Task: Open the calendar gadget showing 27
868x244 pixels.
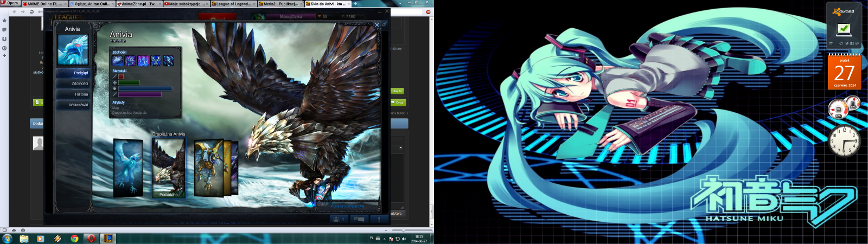Action: 844,72
